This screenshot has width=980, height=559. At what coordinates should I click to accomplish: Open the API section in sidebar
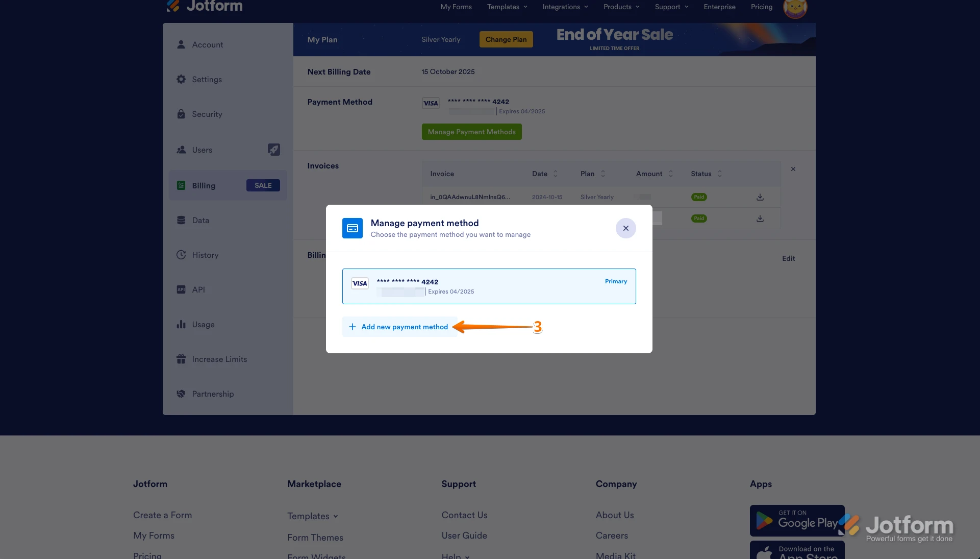pos(198,290)
